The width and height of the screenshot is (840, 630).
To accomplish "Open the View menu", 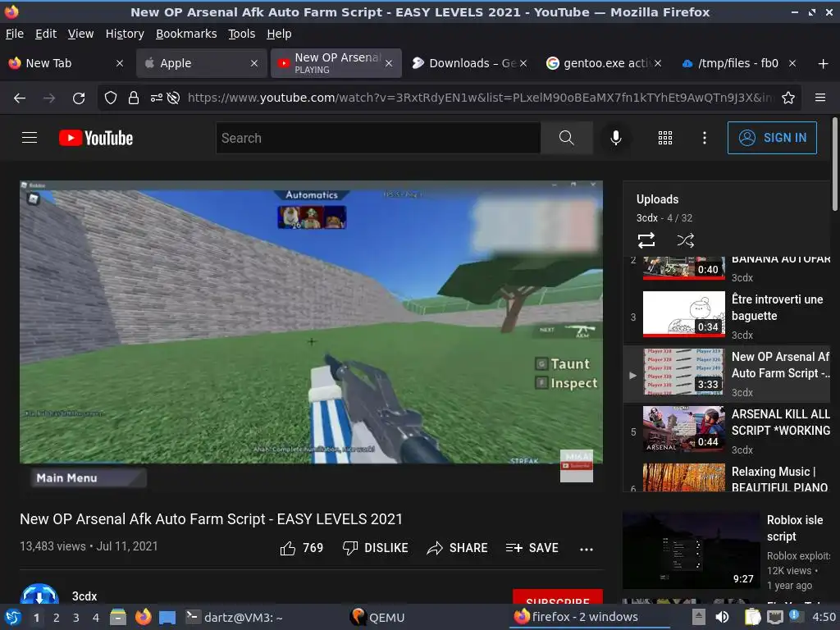I will pyautogui.click(x=80, y=34).
